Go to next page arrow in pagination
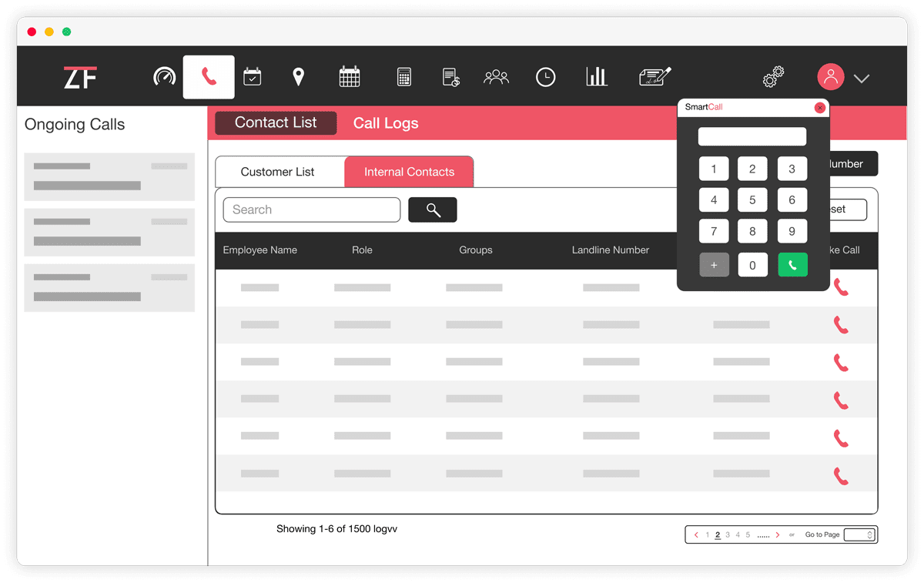924x583 pixels. [778, 534]
